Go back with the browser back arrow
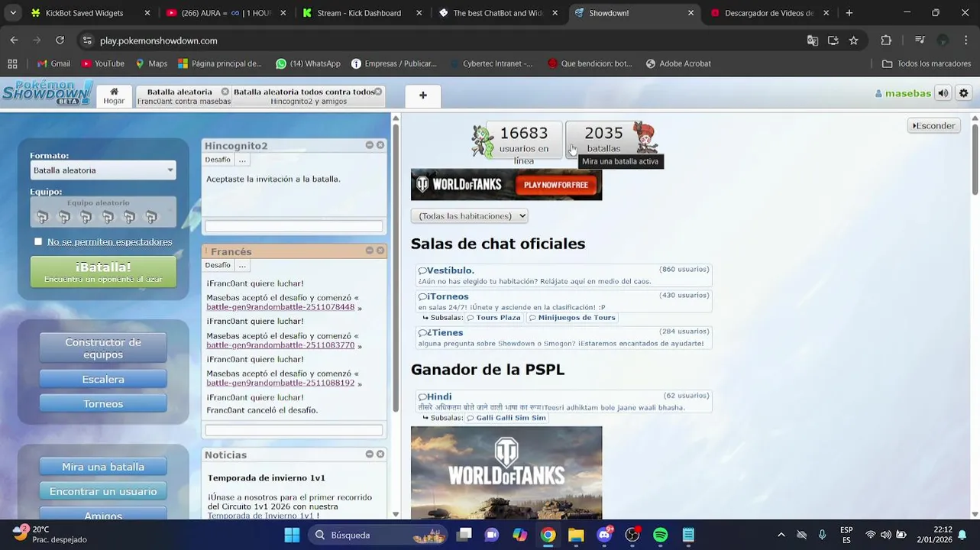The width and height of the screenshot is (980, 550). [14, 40]
